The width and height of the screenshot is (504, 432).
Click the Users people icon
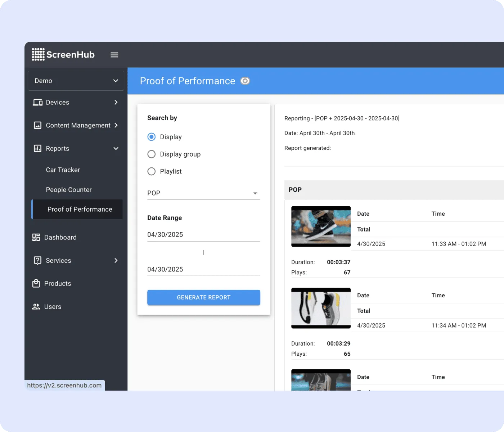click(x=36, y=307)
